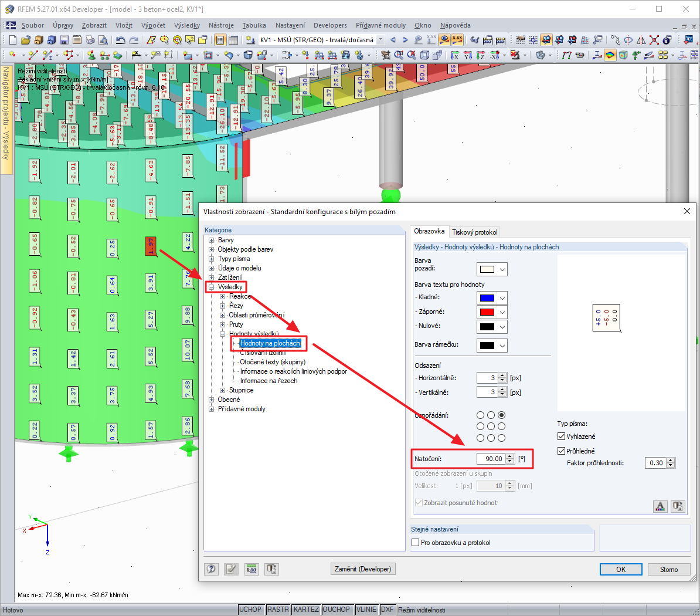The image size is (700, 616).
Task: Expand the Stupnice tree node
Action: [222, 390]
